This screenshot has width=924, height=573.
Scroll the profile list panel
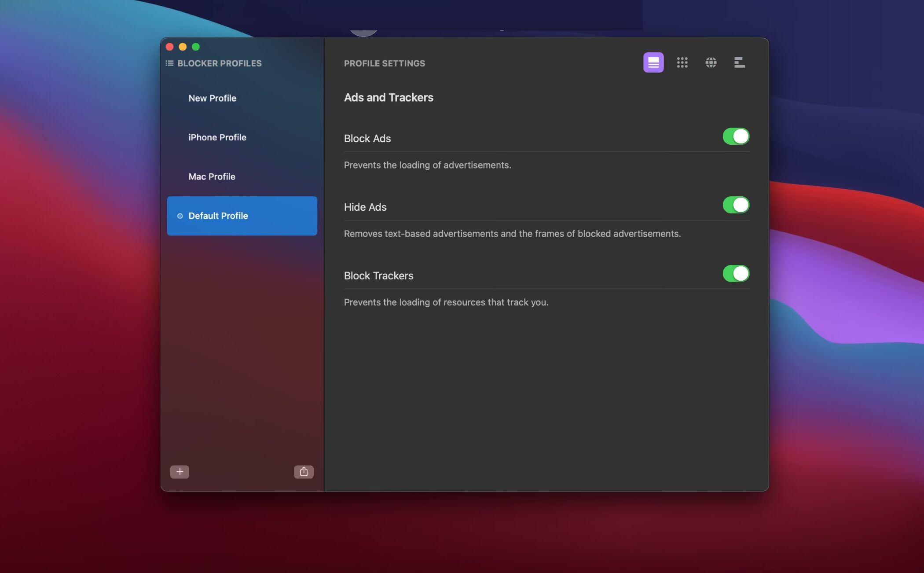click(x=242, y=264)
